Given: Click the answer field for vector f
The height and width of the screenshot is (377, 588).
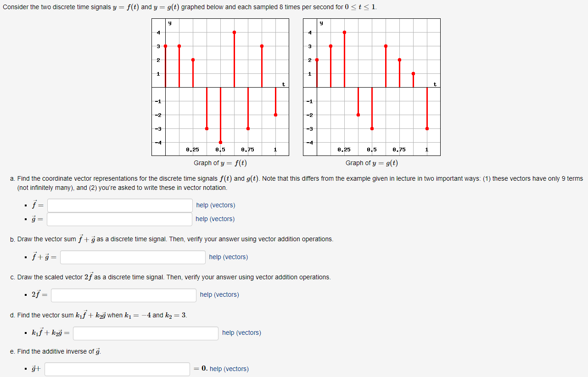Looking at the screenshot, I should (x=120, y=205).
